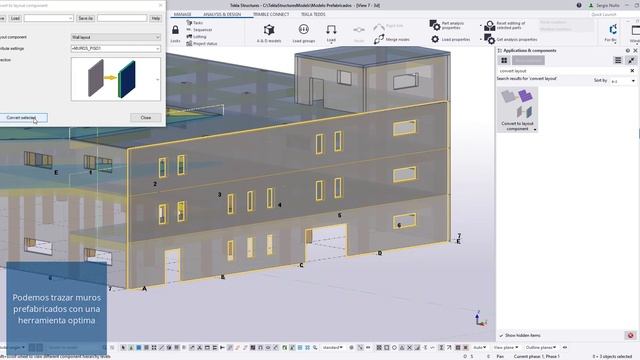This screenshot has height=360, width=640.
Task: Open the Outline planes dropdown
Action: pyautogui.click(x=541, y=348)
